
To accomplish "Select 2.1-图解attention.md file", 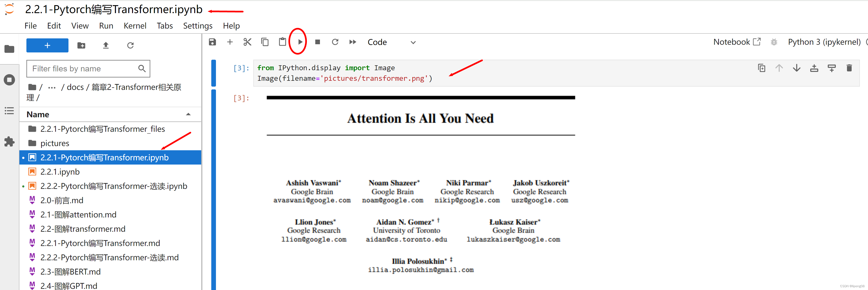I will [111, 214].
